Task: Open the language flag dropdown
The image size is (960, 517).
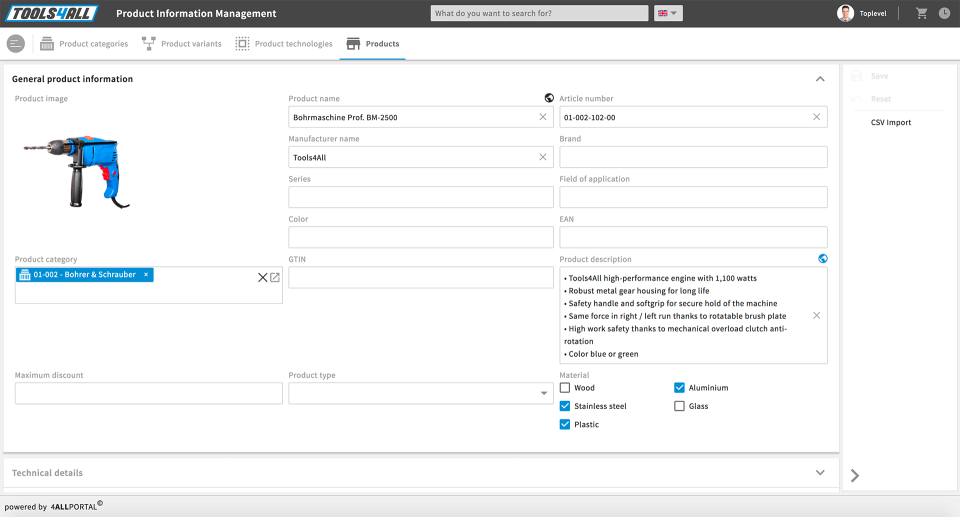Action: [667, 13]
